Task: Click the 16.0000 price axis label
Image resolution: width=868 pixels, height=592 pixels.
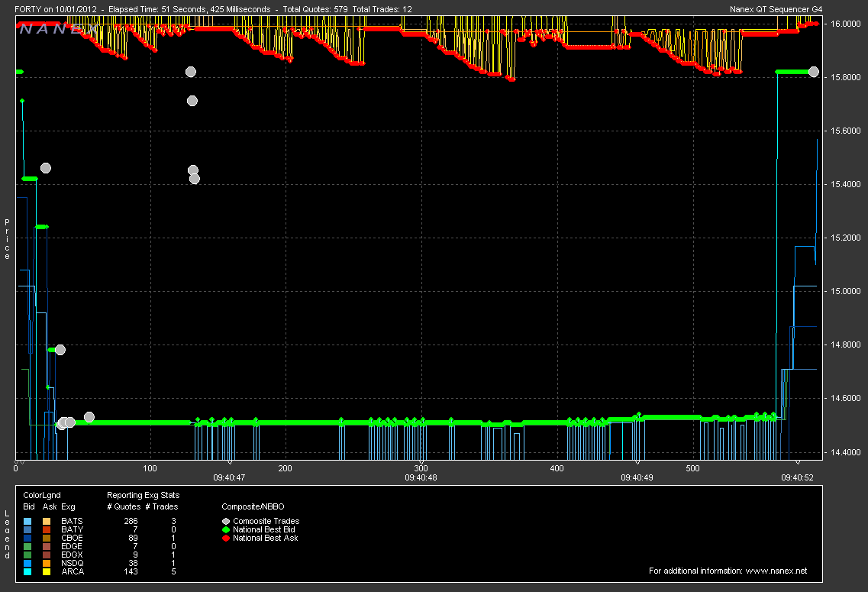Action: click(x=846, y=24)
